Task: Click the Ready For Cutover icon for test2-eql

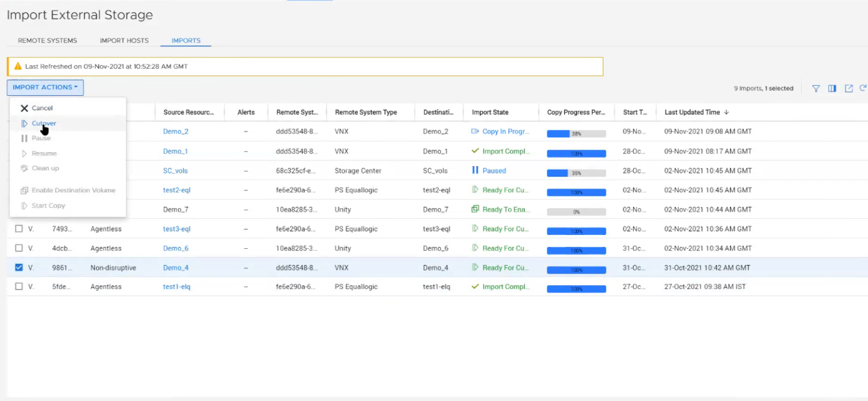Action: 475,190
